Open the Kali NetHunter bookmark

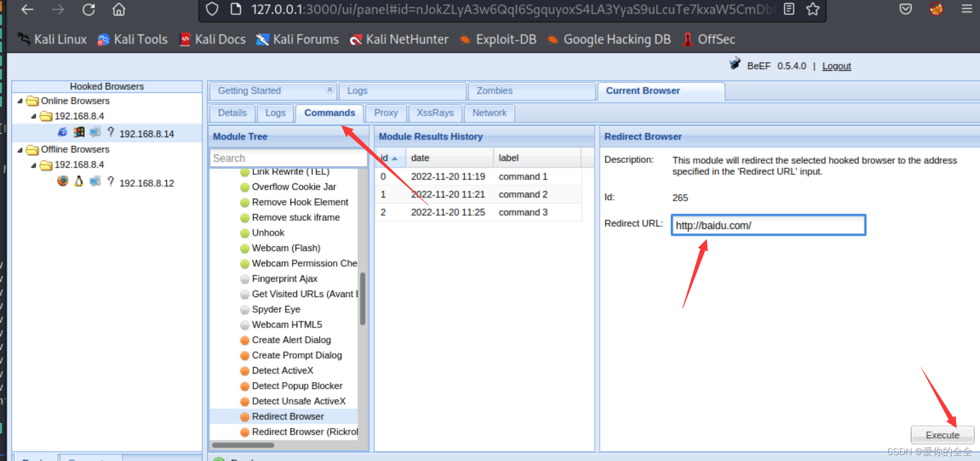[x=398, y=39]
